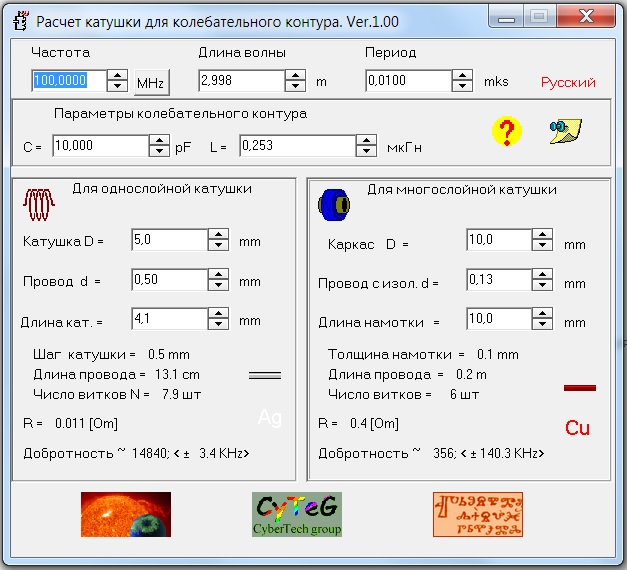Click the wire diameter Провод d field
The width and height of the screenshot is (627, 570).
tap(168, 280)
